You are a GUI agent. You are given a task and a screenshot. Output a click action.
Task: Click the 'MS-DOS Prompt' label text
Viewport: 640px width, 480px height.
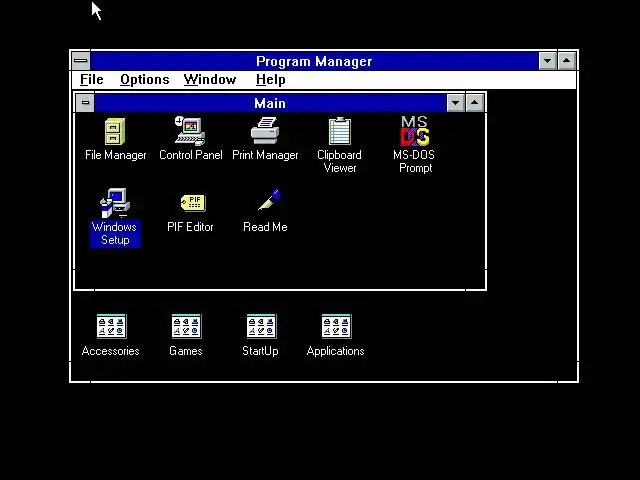tap(414, 162)
